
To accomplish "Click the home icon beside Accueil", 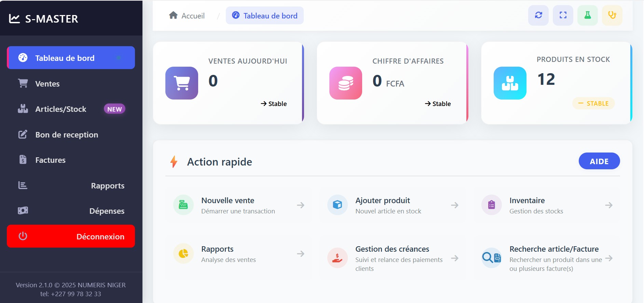I will coord(173,15).
